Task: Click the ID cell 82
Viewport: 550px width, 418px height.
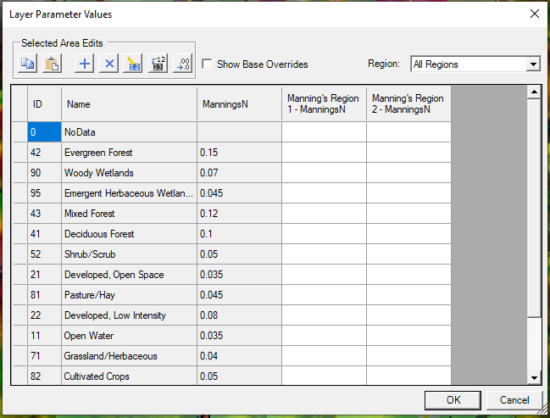Action: 45,376
